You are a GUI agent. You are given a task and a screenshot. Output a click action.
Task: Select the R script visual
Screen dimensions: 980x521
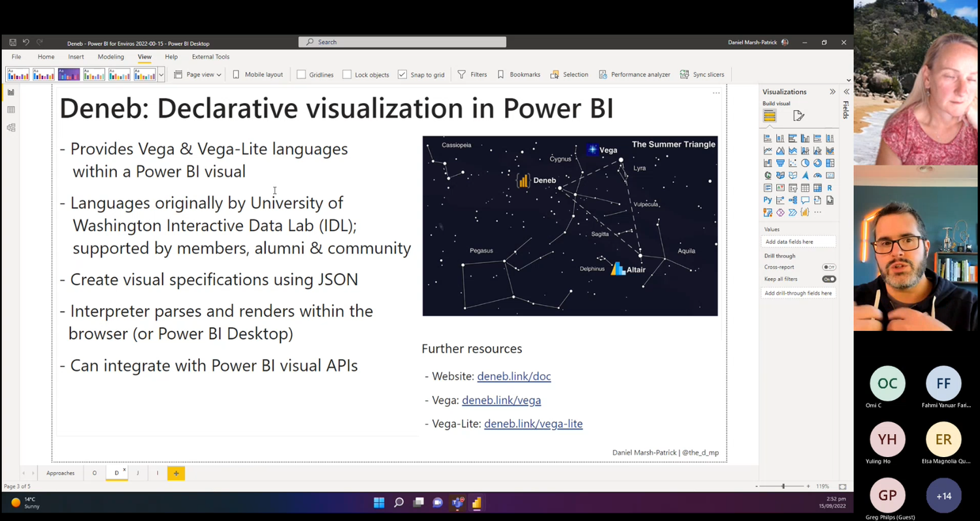[x=830, y=187]
